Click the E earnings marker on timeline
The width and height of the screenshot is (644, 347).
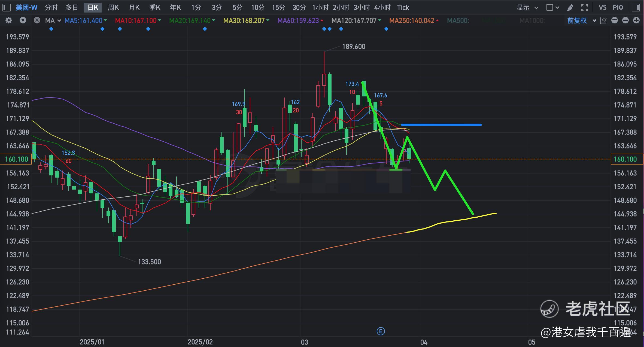(381, 331)
